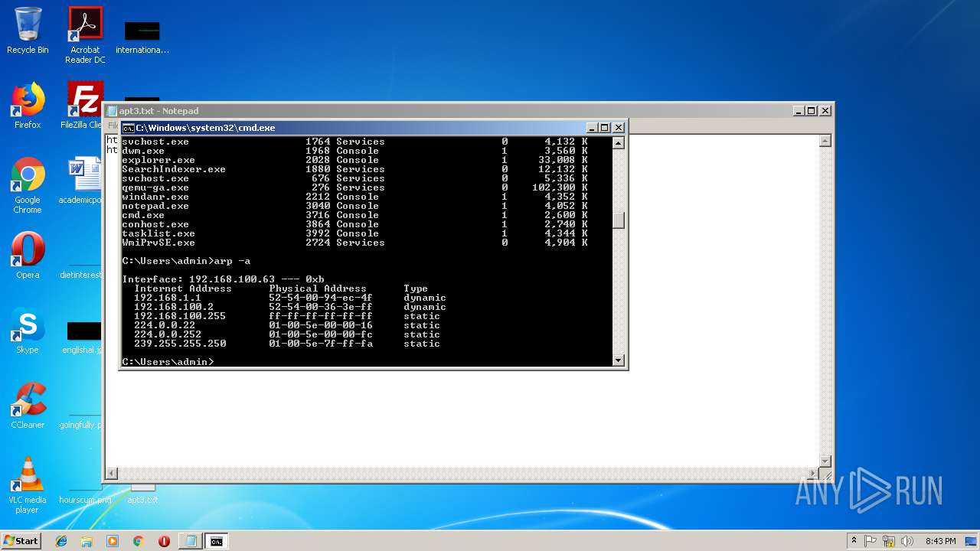Launch Windows Media Player taskbar icon
This screenshot has width=980, height=551.
113,541
